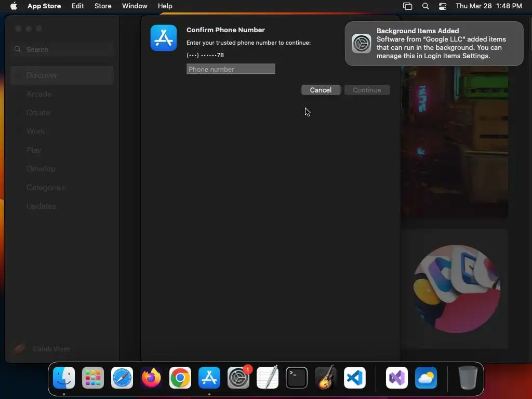Open Control Center in menu bar
The height and width of the screenshot is (399, 532).
pos(443,6)
